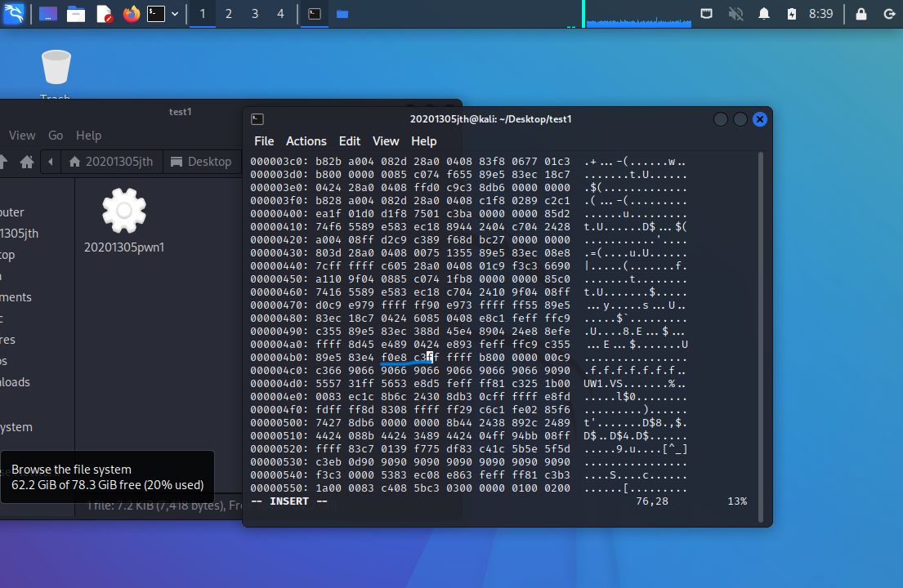Open Edit menu in terminal
Viewport: 903px width, 588px height.
tap(349, 141)
